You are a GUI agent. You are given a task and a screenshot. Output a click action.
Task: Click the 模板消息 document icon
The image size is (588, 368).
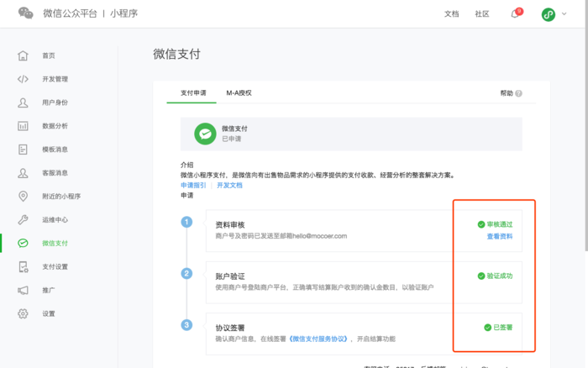[23, 150]
